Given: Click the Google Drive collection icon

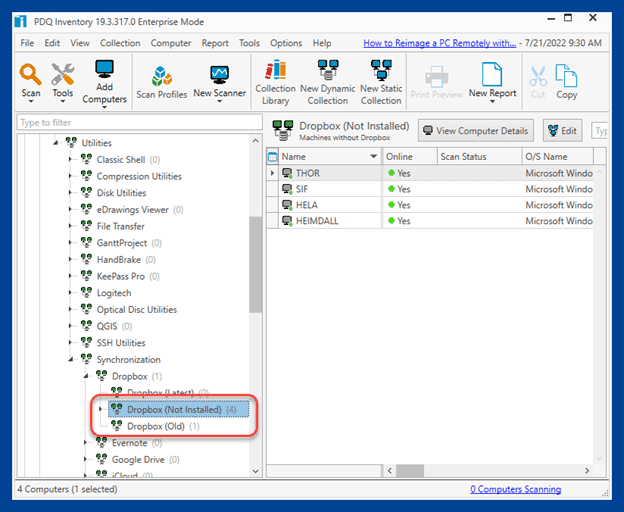Looking at the screenshot, I should point(101,459).
